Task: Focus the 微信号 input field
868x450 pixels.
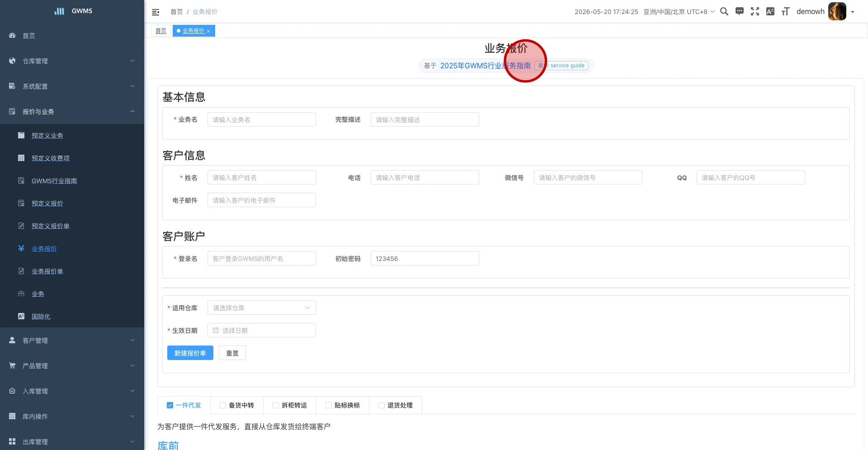Action: pos(588,177)
